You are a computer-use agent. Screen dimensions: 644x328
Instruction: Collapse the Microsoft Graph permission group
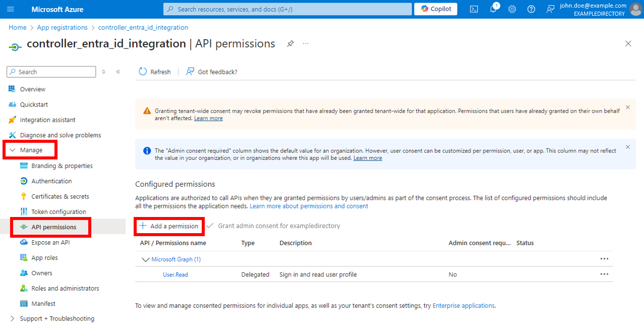[145, 259]
